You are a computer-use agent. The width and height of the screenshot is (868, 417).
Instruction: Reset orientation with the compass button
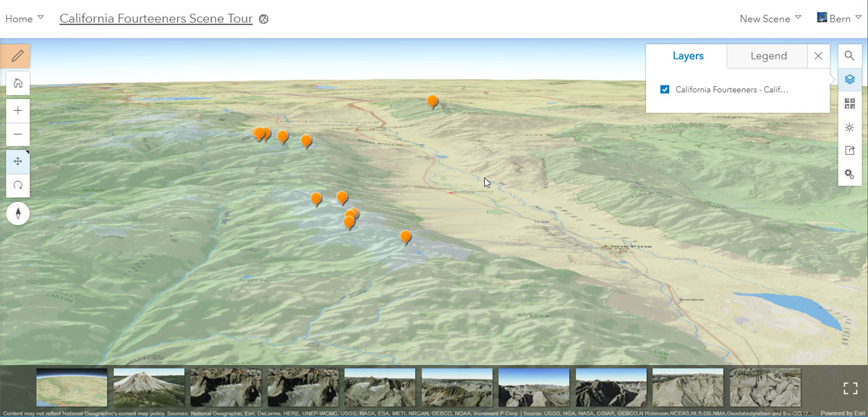point(17,213)
